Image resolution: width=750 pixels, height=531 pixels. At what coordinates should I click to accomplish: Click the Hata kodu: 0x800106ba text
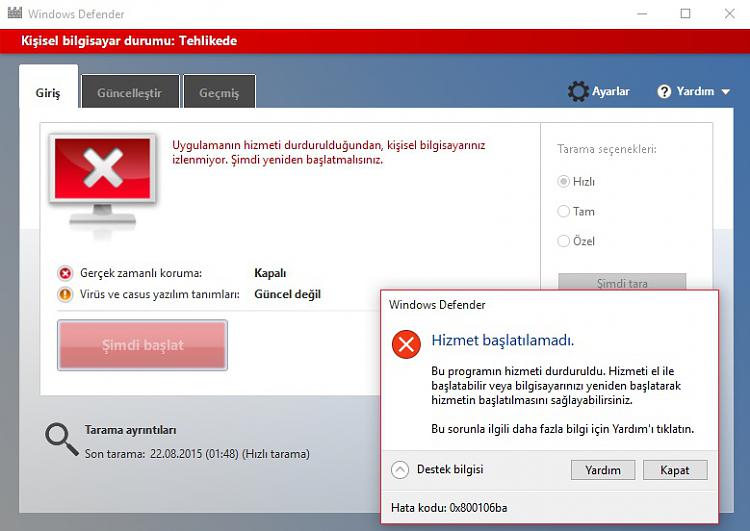(x=449, y=508)
